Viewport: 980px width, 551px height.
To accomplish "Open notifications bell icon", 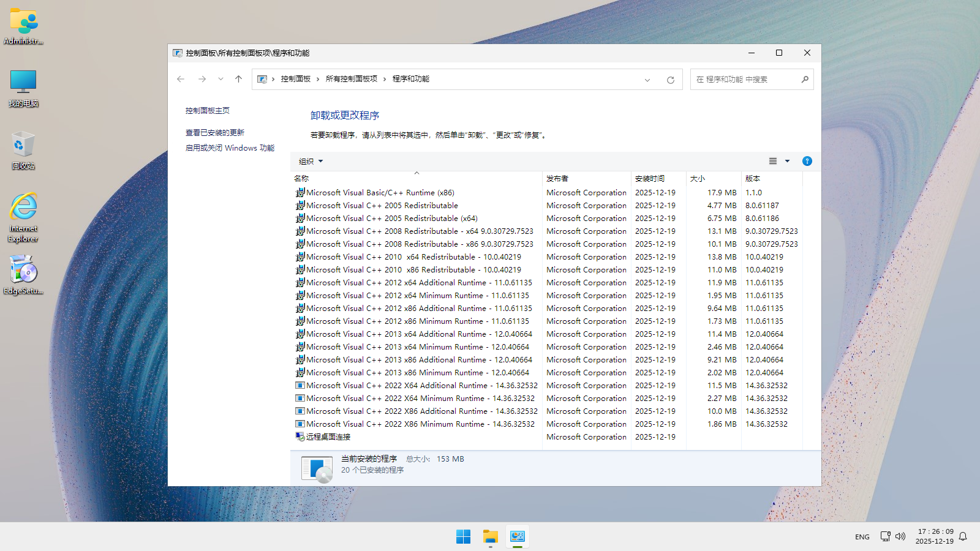I will coord(963,536).
